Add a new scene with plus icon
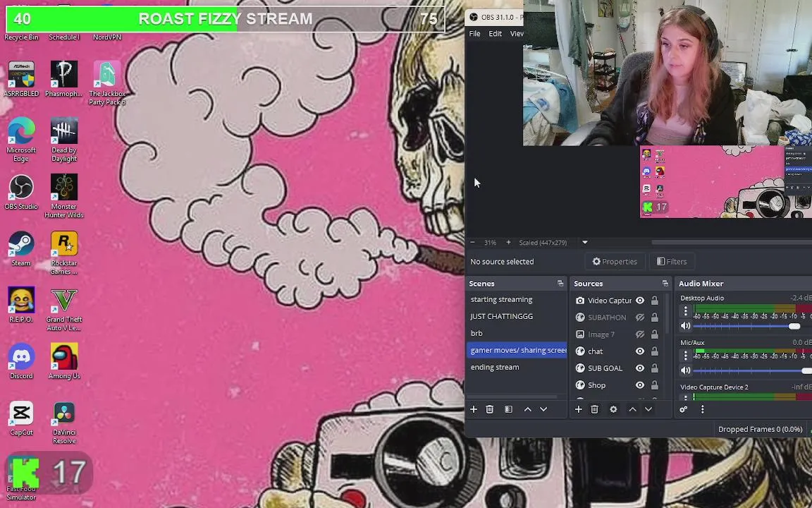The image size is (812, 508). pyautogui.click(x=474, y=409)
